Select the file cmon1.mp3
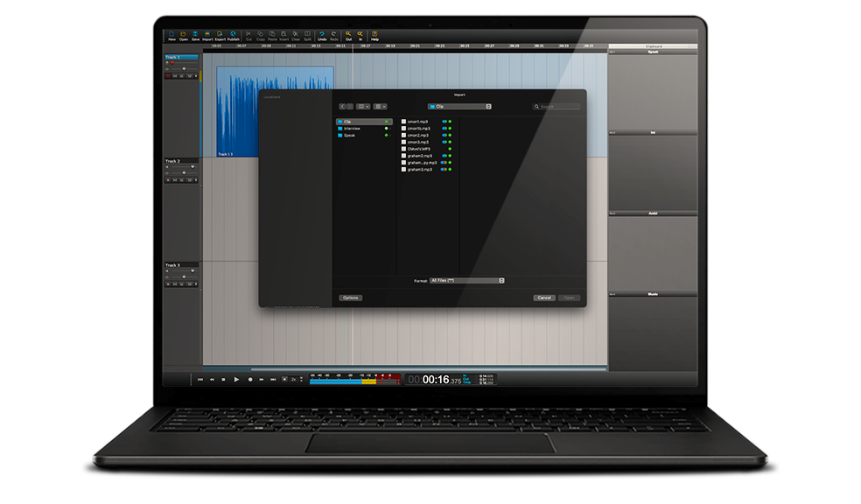 [x=427, y=122]
